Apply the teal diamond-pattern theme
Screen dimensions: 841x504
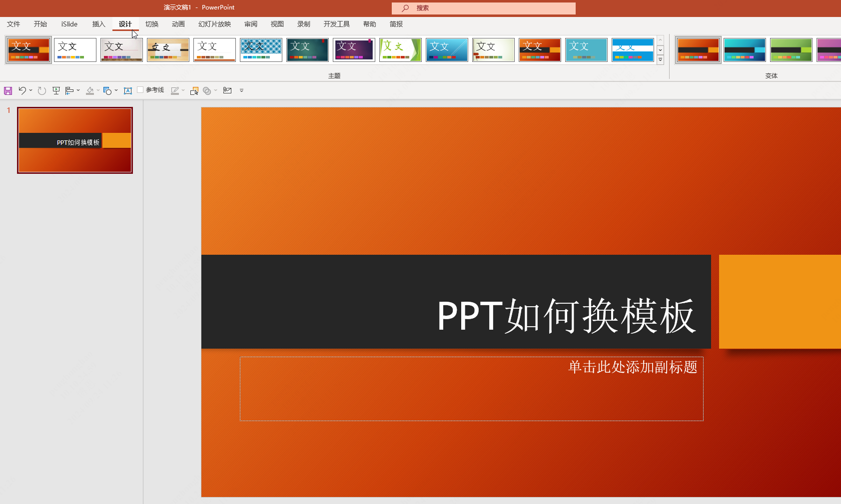pos(261,50)
